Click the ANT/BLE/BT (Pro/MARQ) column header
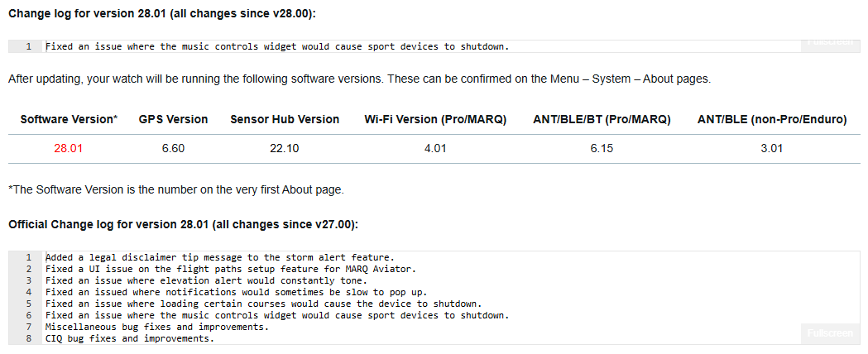 (x=602, y=119)
